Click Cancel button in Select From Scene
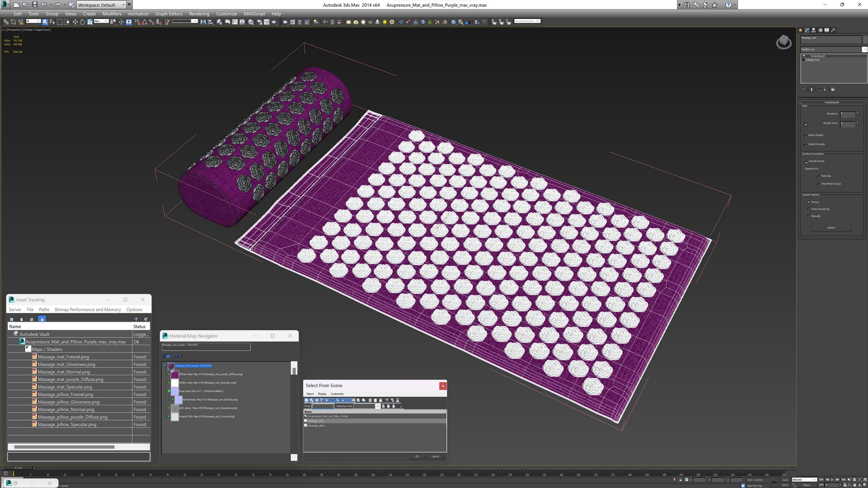868x488 pixels. coord(436,456)
